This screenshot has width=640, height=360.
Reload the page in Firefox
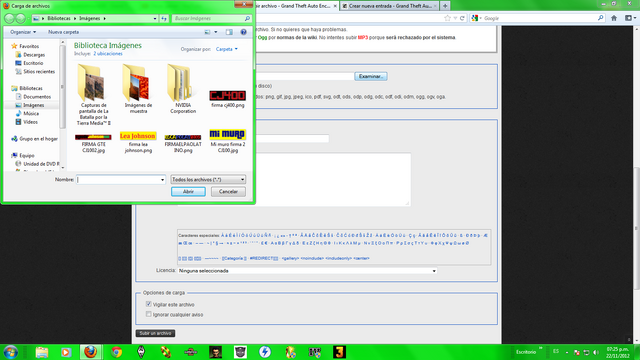[462, 18]
